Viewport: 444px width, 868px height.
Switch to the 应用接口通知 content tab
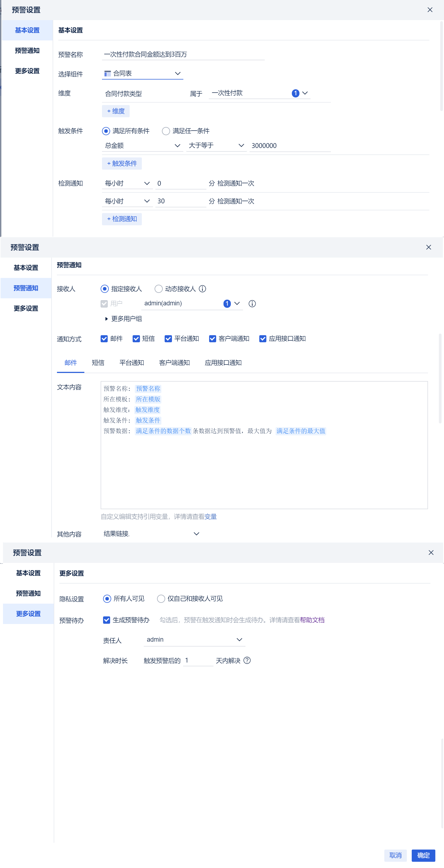[223, 363]
